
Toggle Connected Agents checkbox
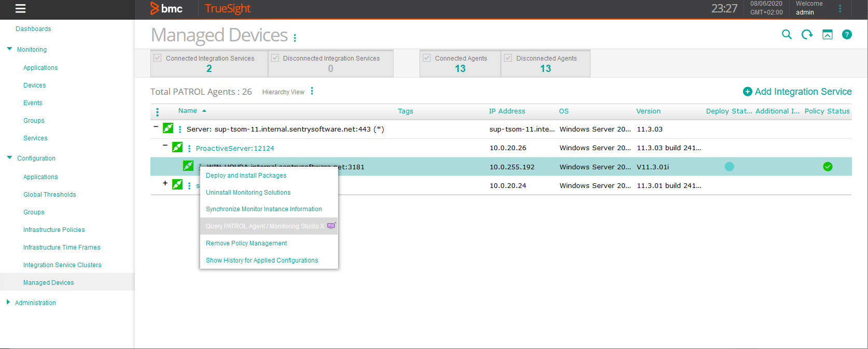coord(427,58)
